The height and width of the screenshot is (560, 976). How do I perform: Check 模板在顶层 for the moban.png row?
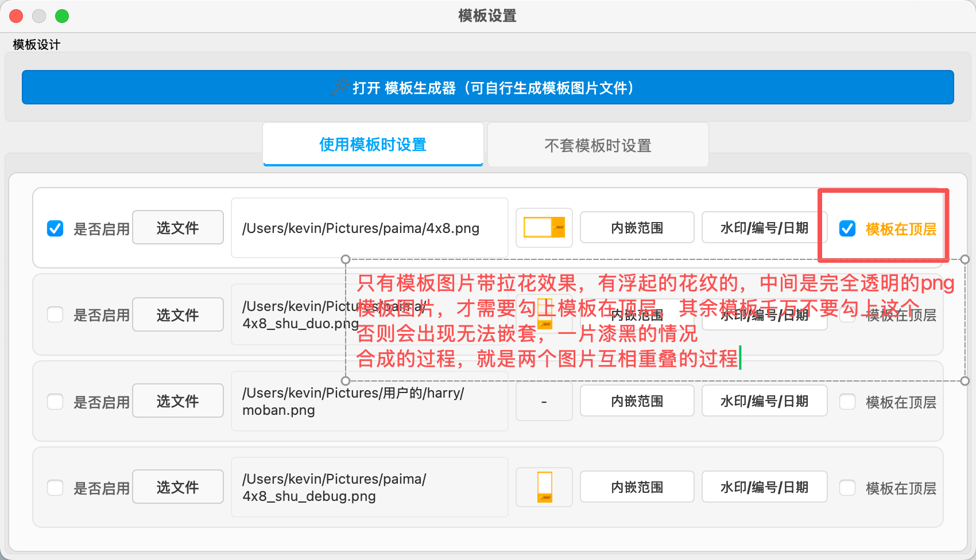847,402
